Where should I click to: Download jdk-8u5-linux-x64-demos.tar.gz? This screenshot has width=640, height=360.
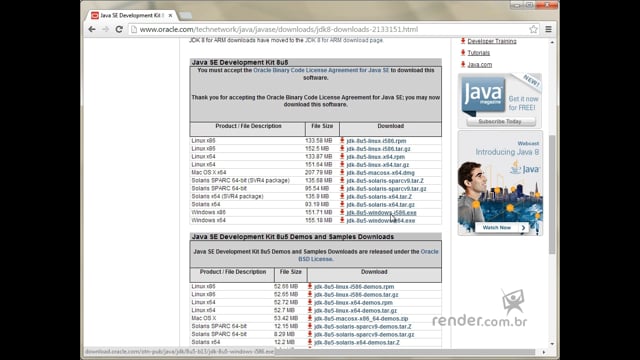pos(355,311)
